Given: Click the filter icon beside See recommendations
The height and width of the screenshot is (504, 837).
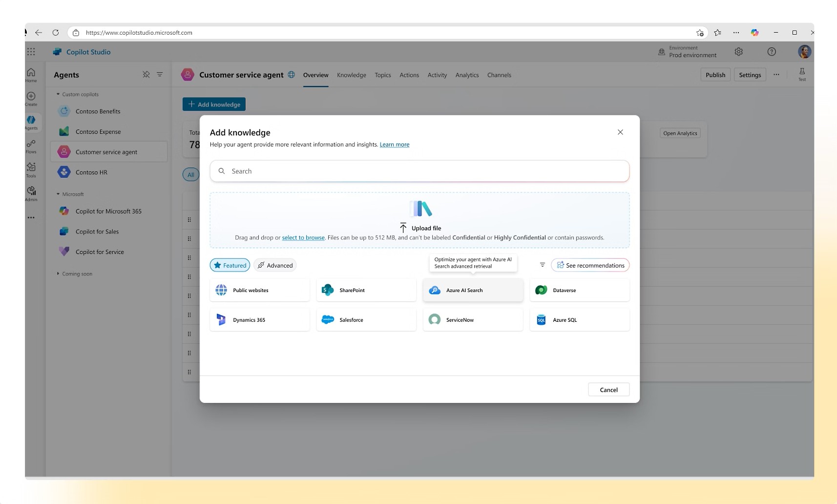Looking at the screenshot, I should pos(542,265).
